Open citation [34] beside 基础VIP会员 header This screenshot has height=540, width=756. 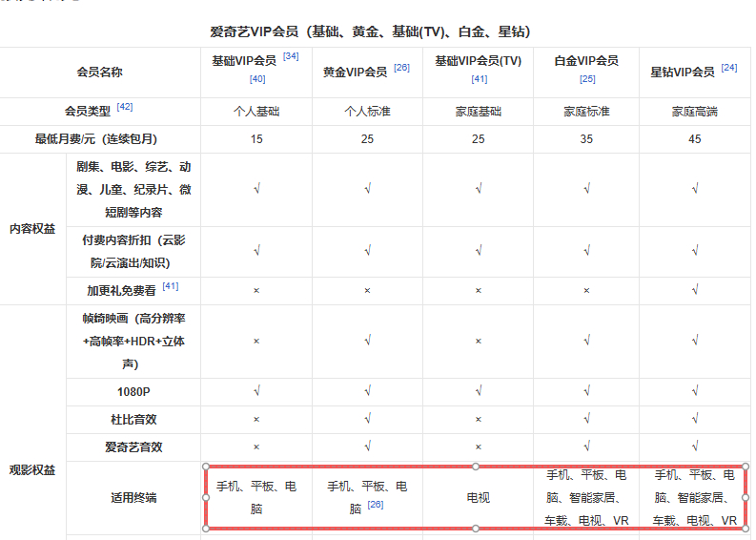[x=291, y=56]
